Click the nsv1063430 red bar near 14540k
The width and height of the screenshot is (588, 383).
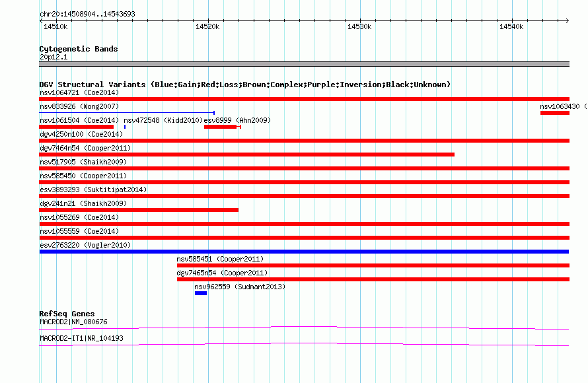[554, 113]
